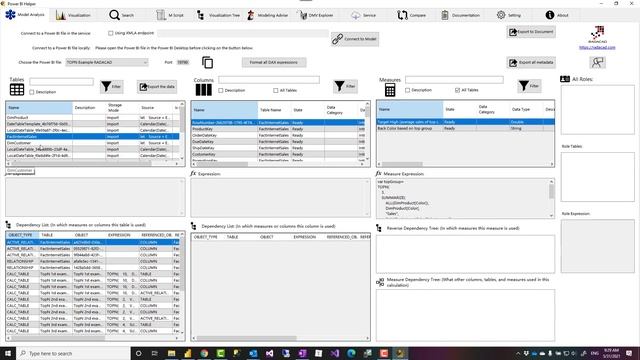This screenshot has width=640, height=360.
Task: Open the radacad.com link
Action: pyautogui.click(x=597, y=48)
